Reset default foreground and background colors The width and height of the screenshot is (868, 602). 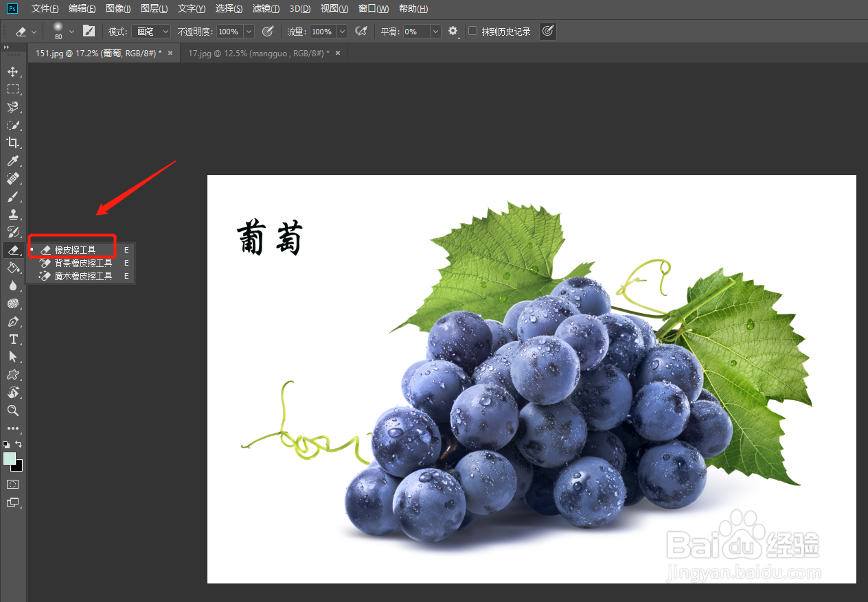pyautogui.click(x=7, y=444)
